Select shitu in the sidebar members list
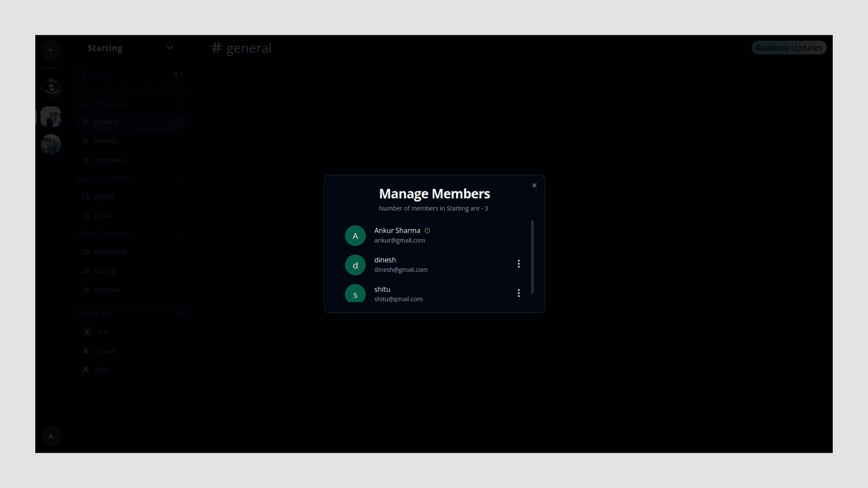The width and height of the screenshot is (868, 488). coord(131,370)
